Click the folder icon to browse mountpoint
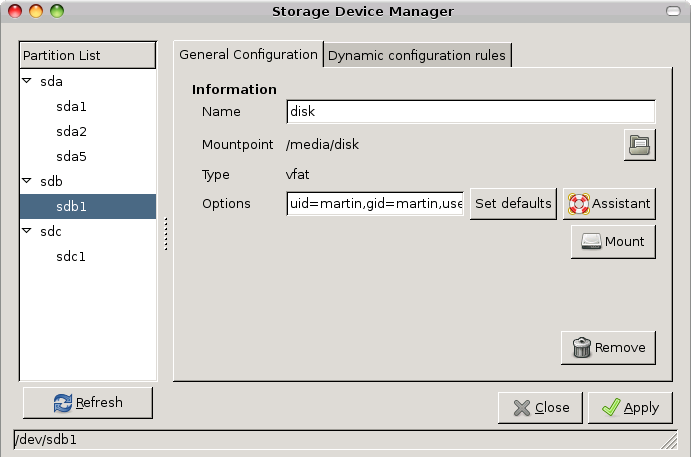 click(x=639, y=145)
